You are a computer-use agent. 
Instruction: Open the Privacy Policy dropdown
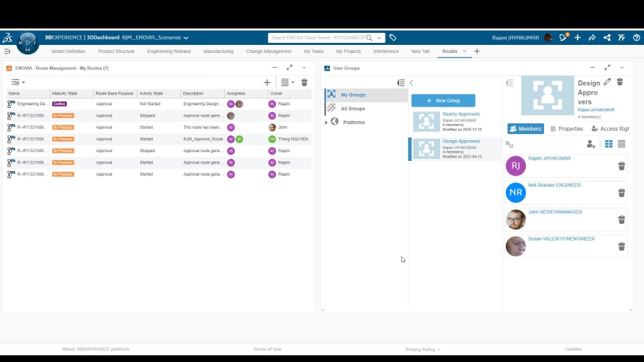click(x=423, y=349)
